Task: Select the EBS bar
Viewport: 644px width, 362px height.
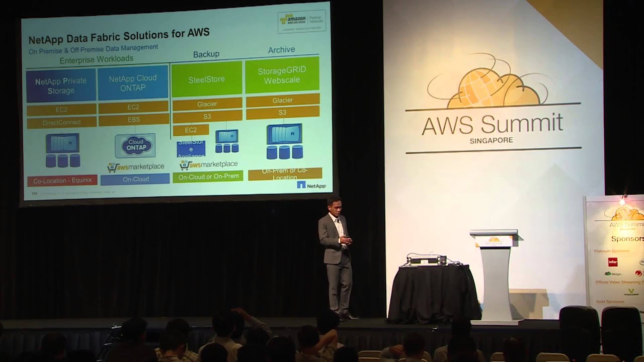Action: click(x=133, y=120)
